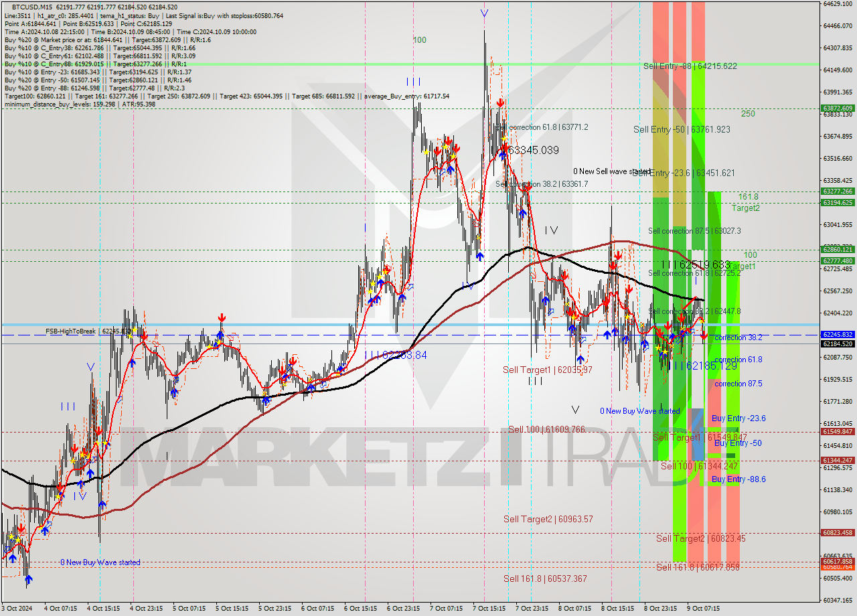This screenshot has width=857, height=616.
Task: Click the blue 'correction 38.2' label
Action: [738, 338]
